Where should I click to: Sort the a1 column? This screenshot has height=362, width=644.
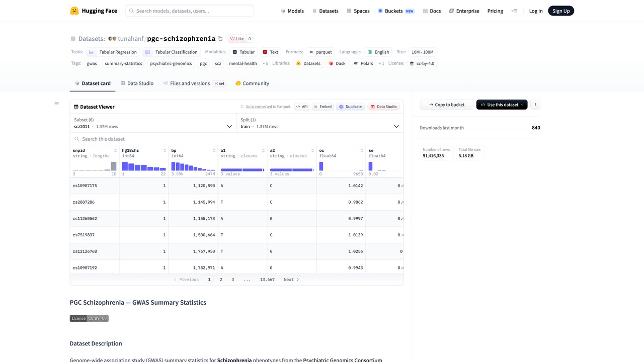pos(263,150)
